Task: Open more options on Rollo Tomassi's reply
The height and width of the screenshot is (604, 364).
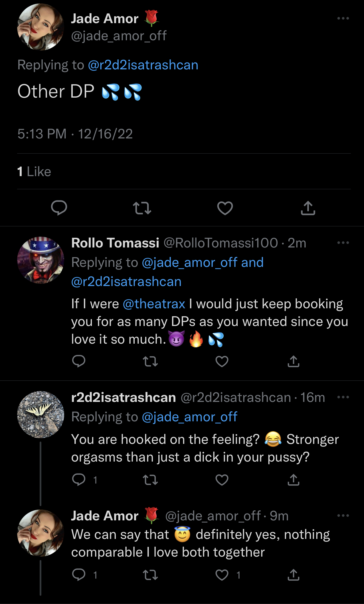Action: click(343, 243)
